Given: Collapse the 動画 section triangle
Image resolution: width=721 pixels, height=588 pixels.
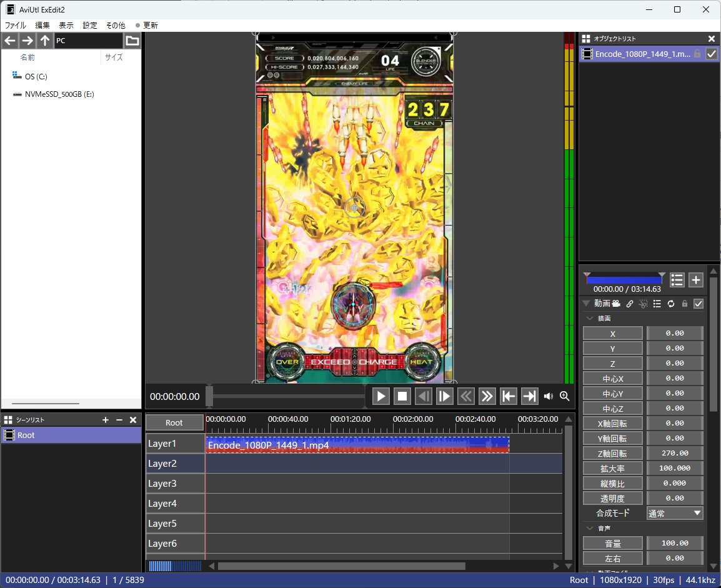Looking at the screenshot, I should [586, 304].
